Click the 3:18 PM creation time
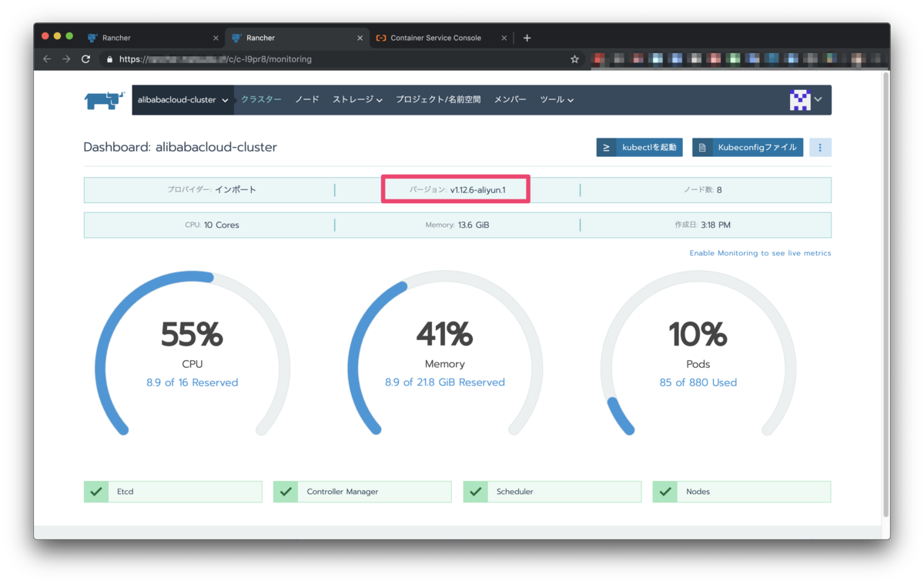The height and width of the screenshot is (584, 924). (716, 225)
